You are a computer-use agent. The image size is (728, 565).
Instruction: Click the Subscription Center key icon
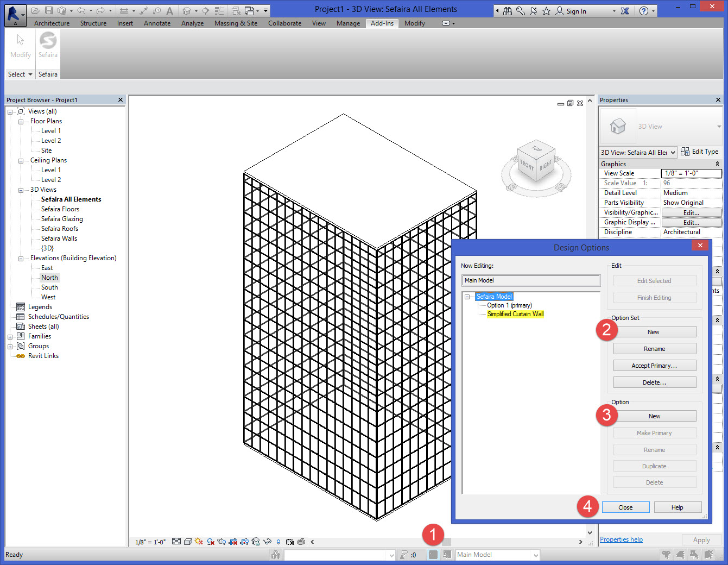tap(521, 11)
